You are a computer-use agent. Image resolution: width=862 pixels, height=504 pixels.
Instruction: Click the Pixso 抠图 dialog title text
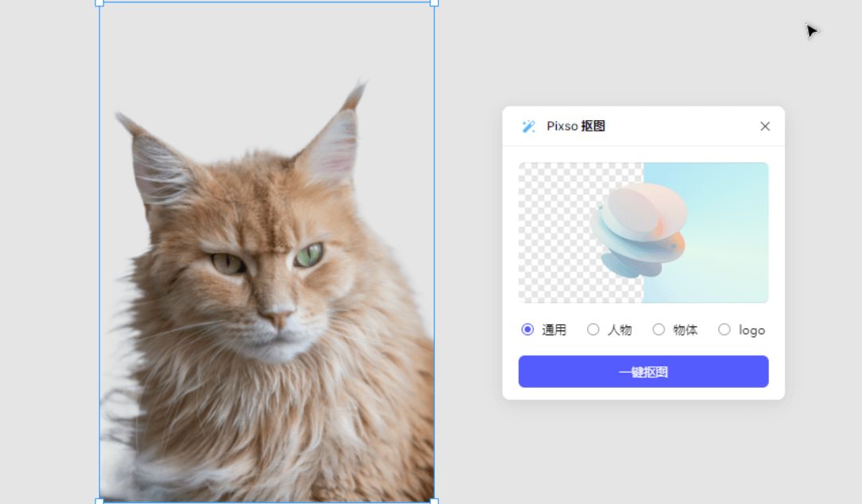[x=575, y=127]
